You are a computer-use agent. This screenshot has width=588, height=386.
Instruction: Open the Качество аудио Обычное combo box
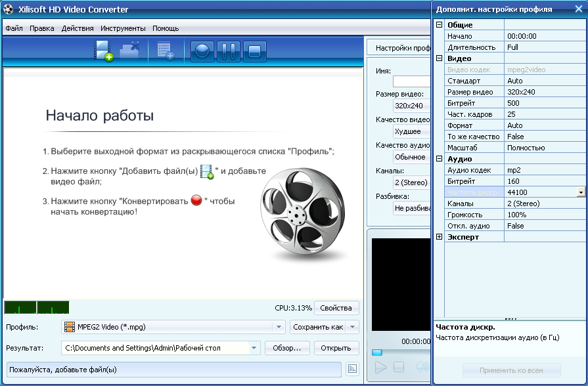coord(412,157)
